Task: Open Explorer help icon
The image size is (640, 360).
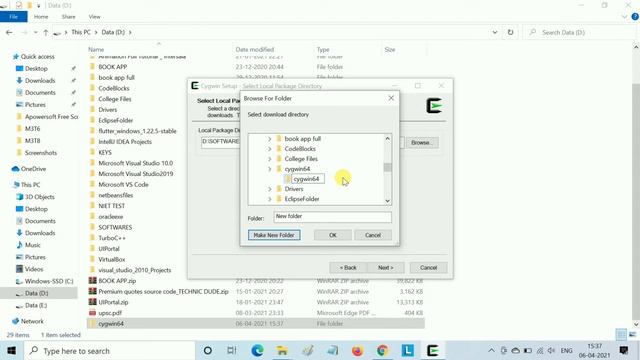Action: coord(635,17)
